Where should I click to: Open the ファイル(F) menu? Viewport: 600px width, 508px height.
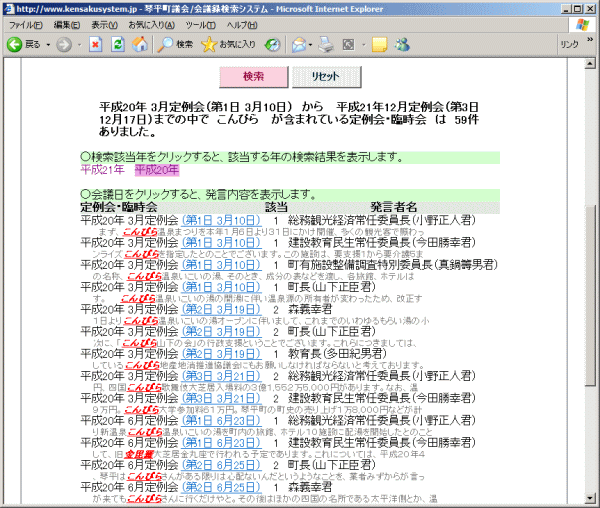[26, 25]
